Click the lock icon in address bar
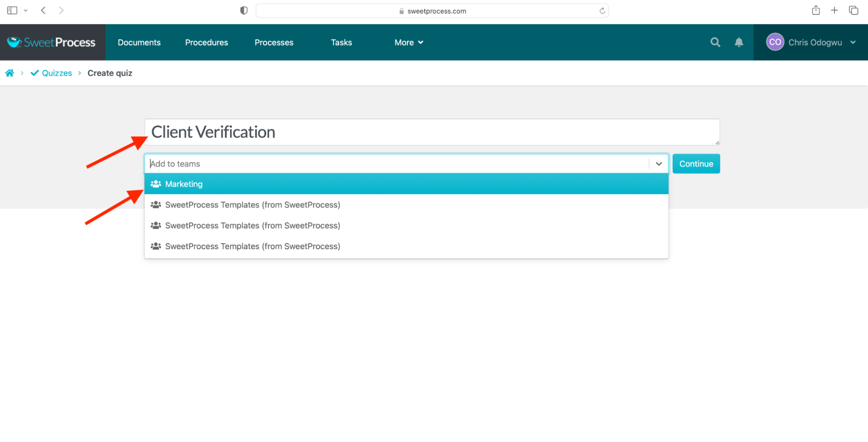Viewport: 868px width, 442px height. (x=402, y=11)
